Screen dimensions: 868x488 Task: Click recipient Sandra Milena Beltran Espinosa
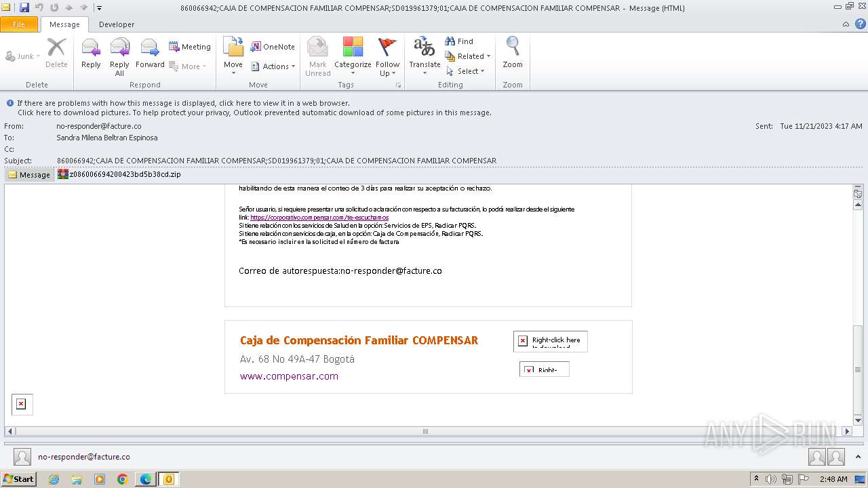107,138
